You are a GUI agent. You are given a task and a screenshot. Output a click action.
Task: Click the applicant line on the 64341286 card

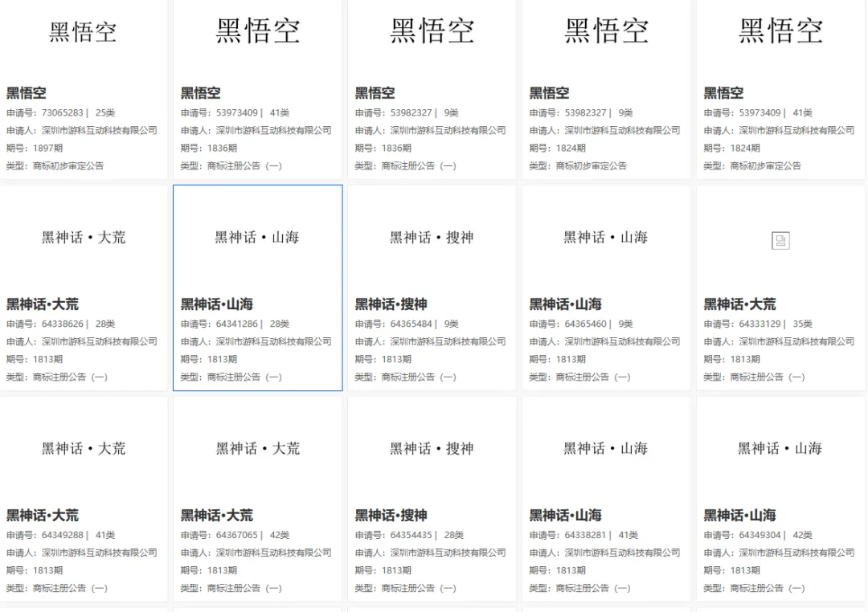[x=256, y=342]
